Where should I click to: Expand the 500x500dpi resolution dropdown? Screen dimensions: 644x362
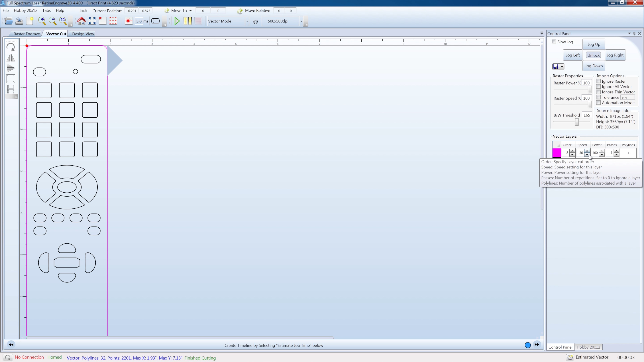coord(301,21)
